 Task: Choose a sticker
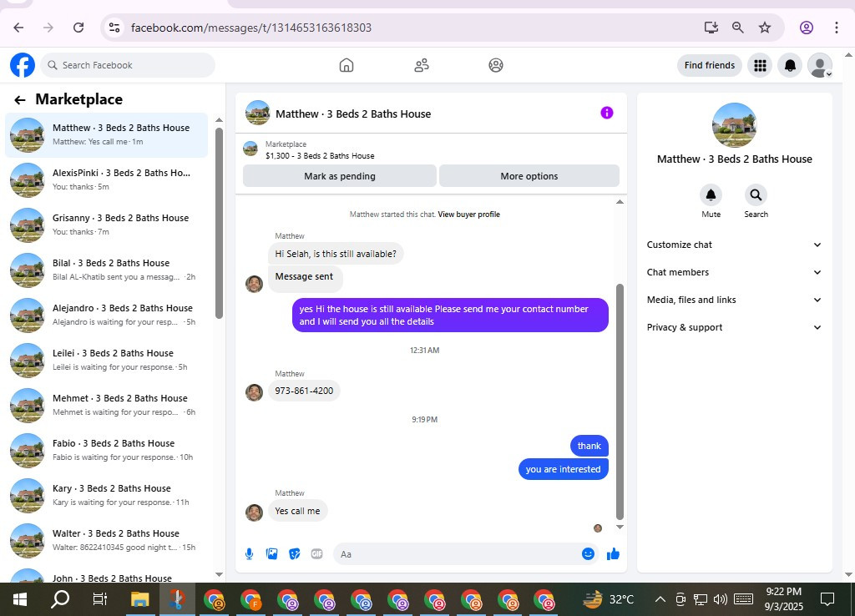pos(295,554)
